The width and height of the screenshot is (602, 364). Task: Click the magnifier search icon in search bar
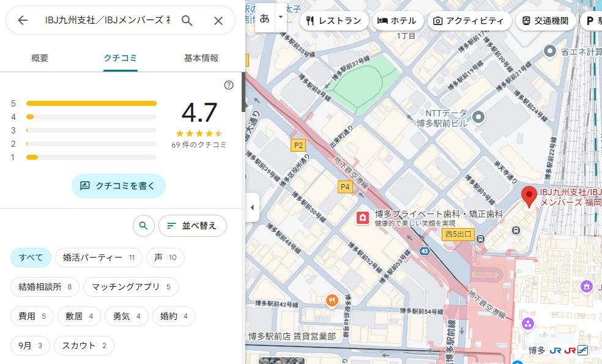click(187, 21)
